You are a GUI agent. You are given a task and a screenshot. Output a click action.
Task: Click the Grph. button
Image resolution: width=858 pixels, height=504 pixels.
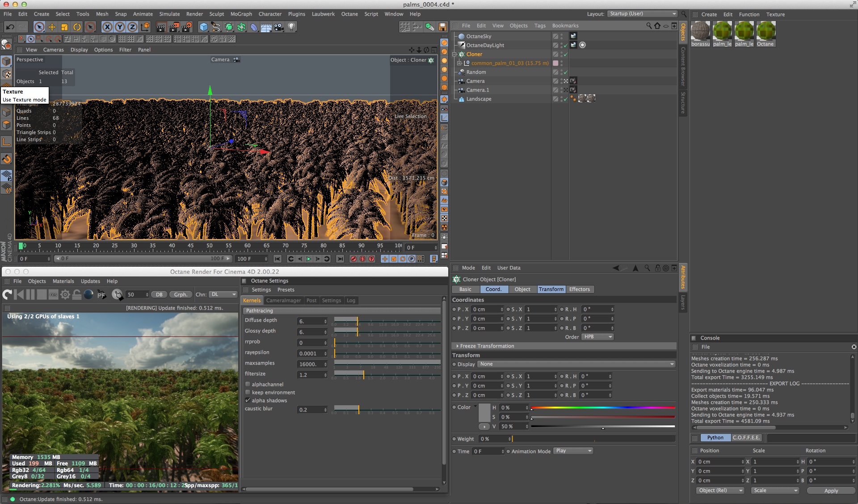pos(181,294)
